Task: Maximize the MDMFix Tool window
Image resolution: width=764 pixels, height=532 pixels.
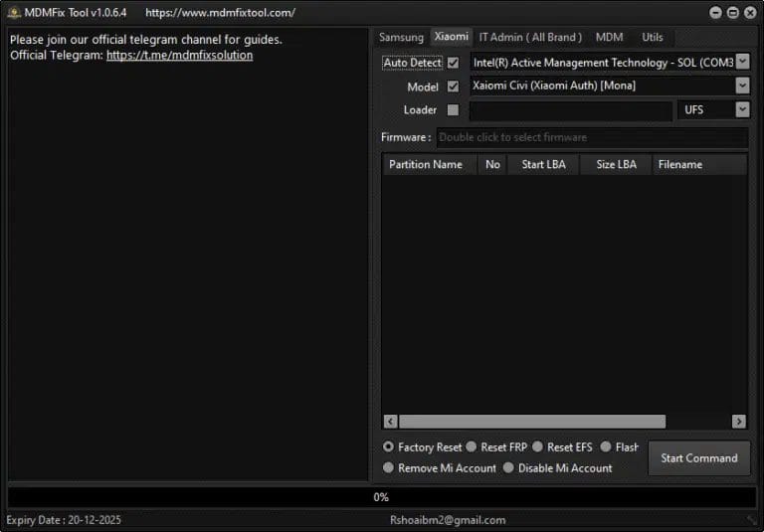Action: (733, 13)
